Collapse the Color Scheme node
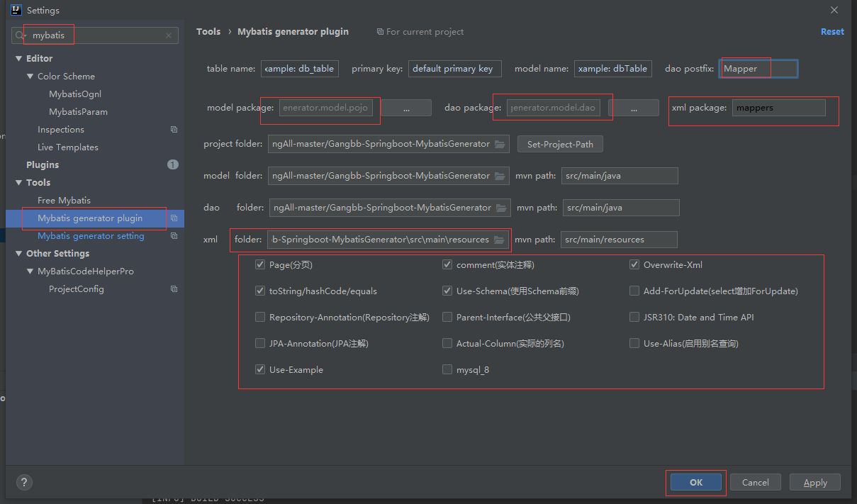Screen dimensions: 857x504 [x=30, y=77]
